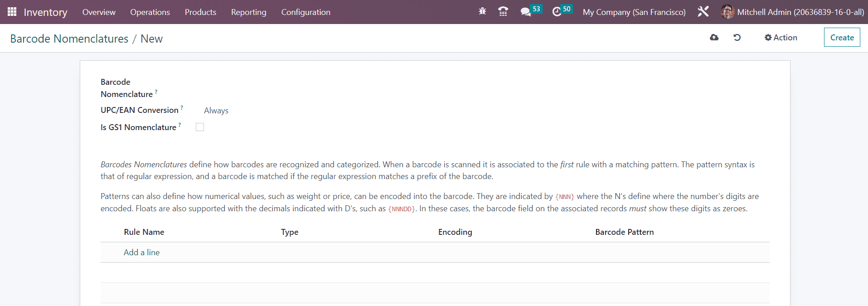Open the Configuration menu
This screenshot has width=868, height=306.
pos(305,12)
